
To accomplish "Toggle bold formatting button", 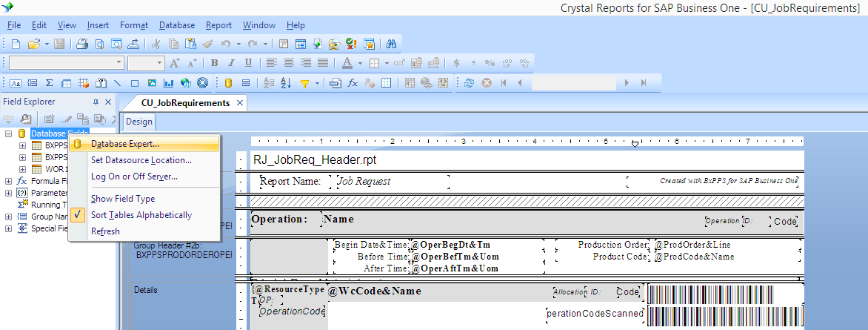I will pos(214,63).
